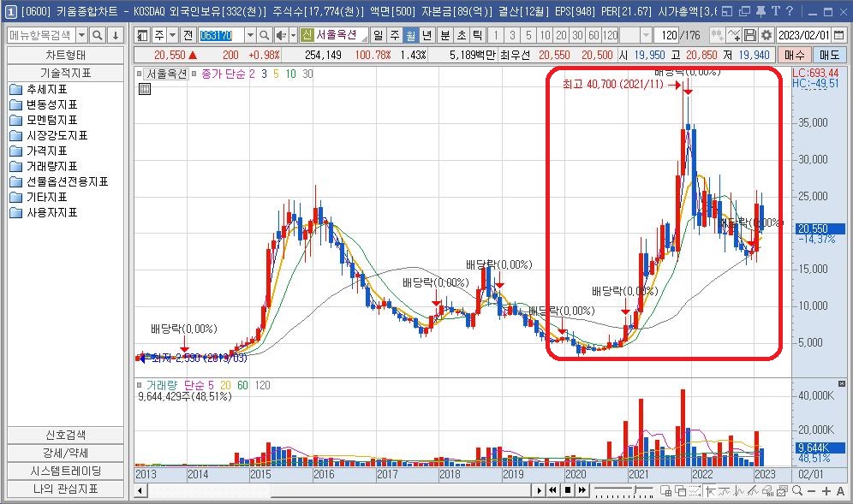Screen dimensions: 853x504
Task: Open the 신호검색 panel tab
Action: coord(66,435)
